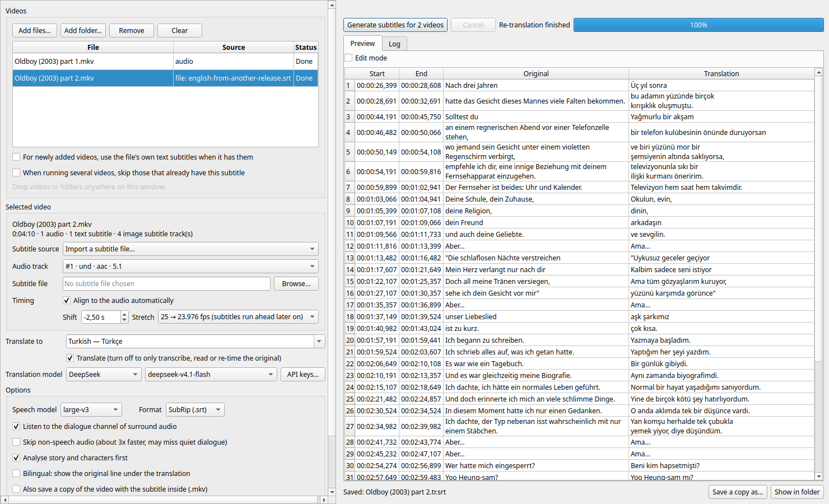Viewport: 829px width, 504px height.
Task: Remove the selected video from list
Action: tap(132, 30)
